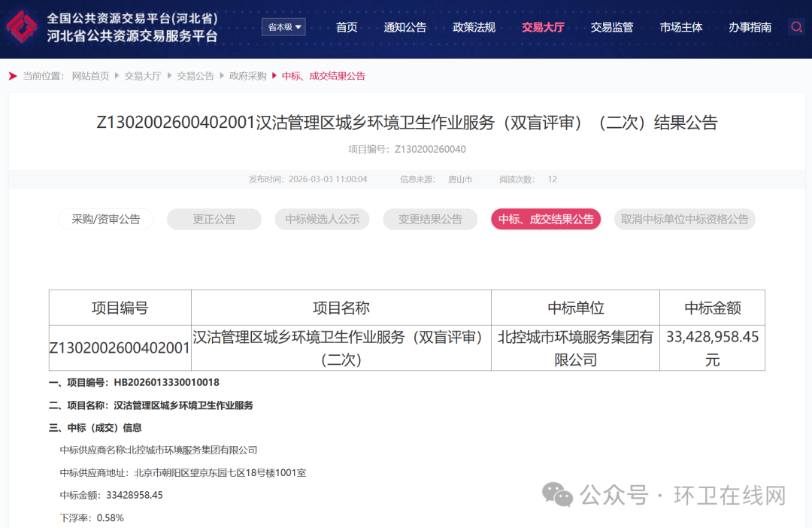Click the line 中标金额: 33428958.45
The image size is (812, 528).
tap(111, 496)
